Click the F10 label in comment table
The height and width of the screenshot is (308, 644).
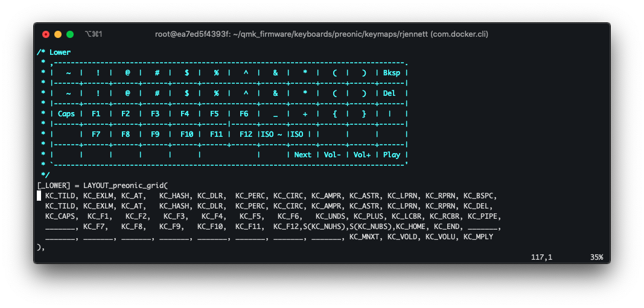187,134
